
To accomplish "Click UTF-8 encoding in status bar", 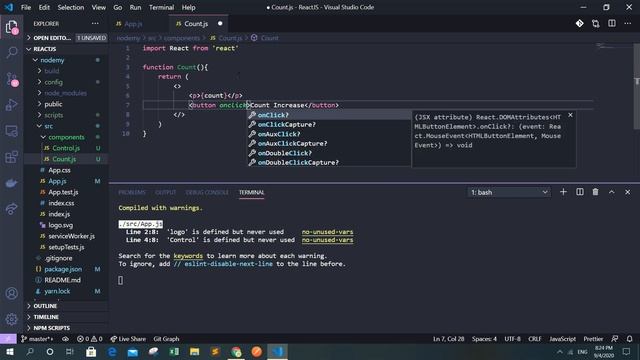I will (x=512, y=339).
